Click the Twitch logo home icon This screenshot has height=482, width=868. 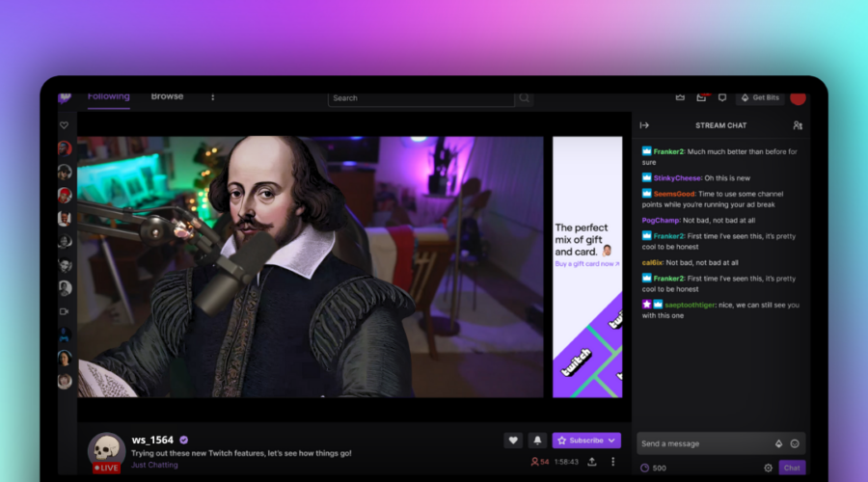coord(65,98)
